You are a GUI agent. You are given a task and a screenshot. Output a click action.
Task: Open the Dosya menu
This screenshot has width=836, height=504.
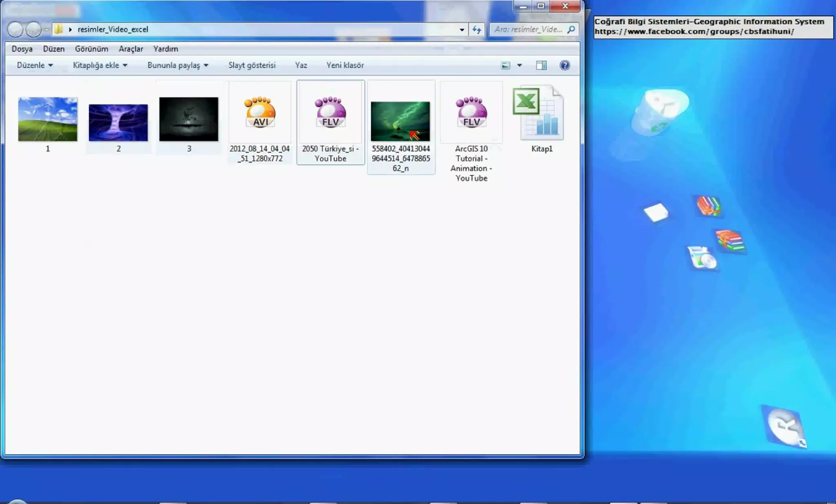click(22, 49)
